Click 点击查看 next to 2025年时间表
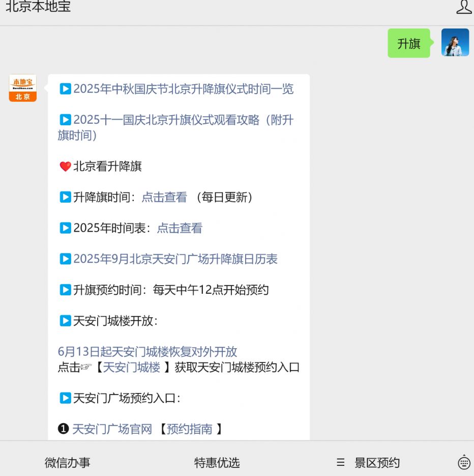Image resolution: width=474 pixels, height=476 pixels. 180,228
